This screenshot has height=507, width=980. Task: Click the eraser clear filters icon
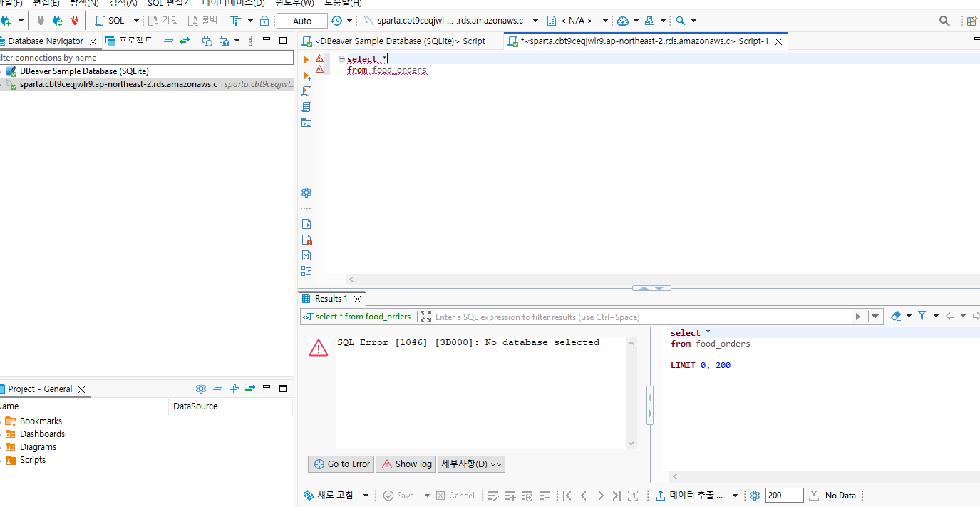click(x=897, y=316)
